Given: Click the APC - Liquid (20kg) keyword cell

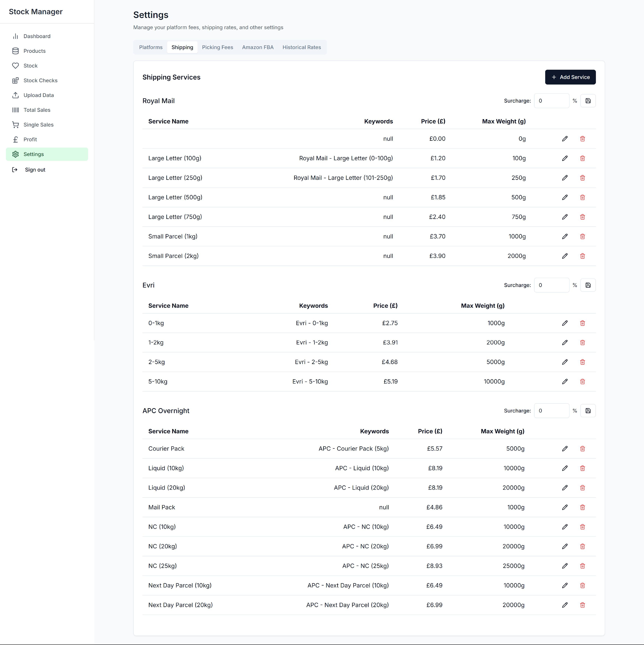Looking at the screenshot, I should click(361, 488).
